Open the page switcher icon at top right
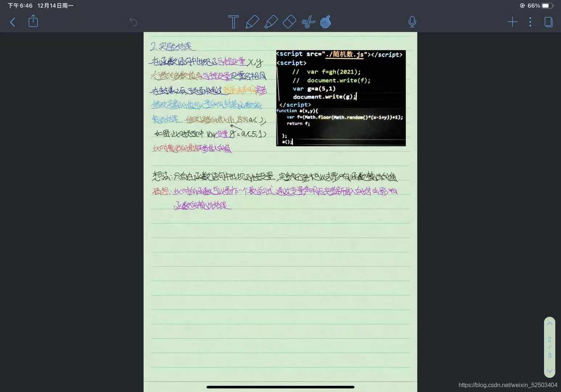 tap(548, 22)
